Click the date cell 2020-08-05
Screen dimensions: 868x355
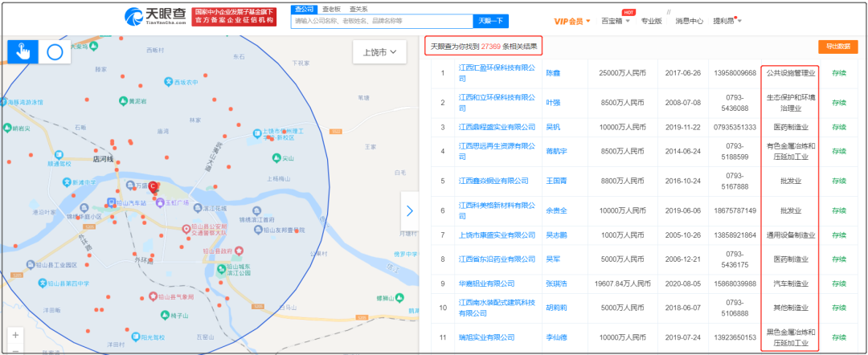(x=682, y=284)
